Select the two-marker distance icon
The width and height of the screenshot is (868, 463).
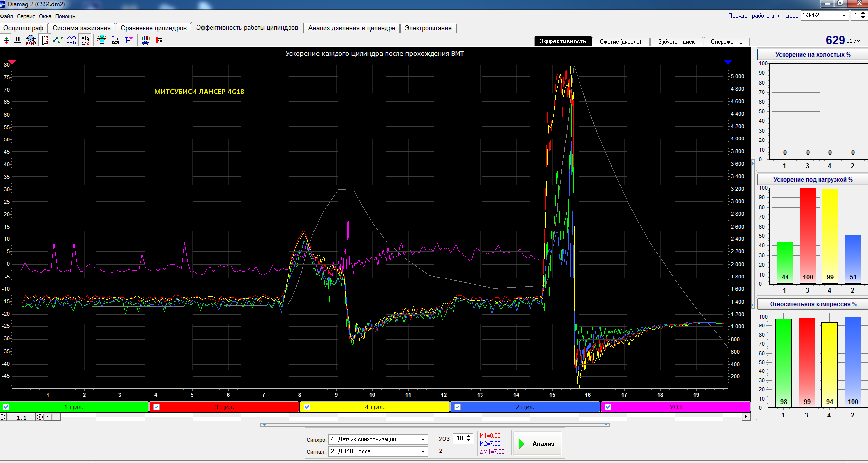129,40
